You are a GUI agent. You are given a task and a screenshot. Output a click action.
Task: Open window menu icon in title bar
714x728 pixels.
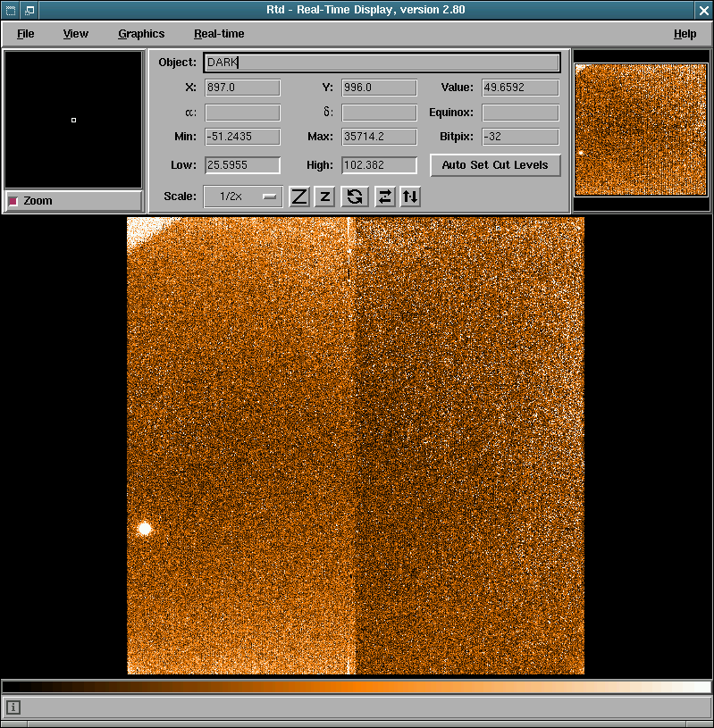pyautogui.click(x=10, y=10)
